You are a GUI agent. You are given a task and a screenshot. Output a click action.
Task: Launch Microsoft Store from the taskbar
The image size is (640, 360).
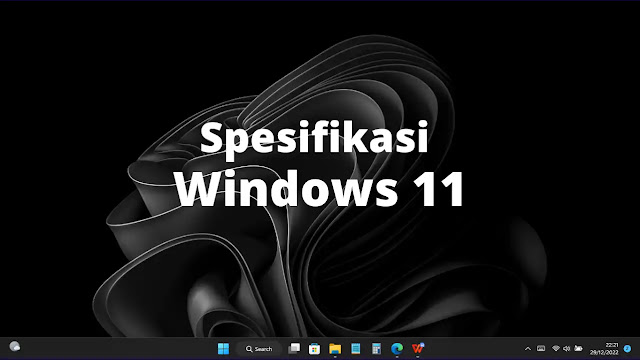314,349
